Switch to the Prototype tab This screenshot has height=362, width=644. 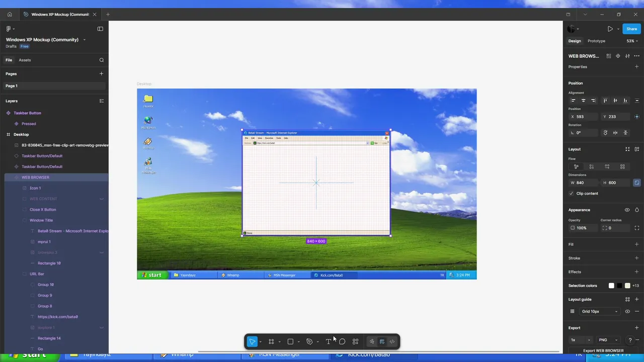coord(596,41)
